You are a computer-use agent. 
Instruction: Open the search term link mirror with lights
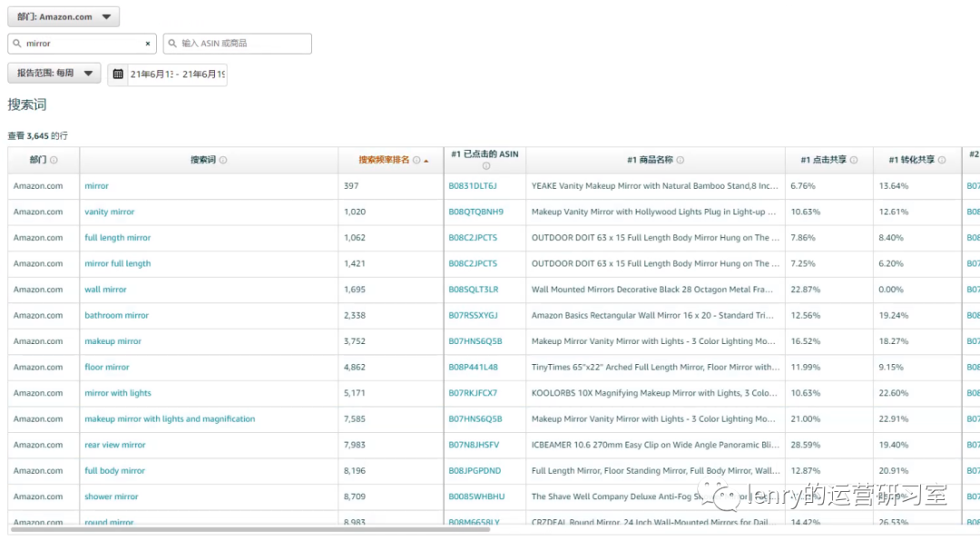117,393
